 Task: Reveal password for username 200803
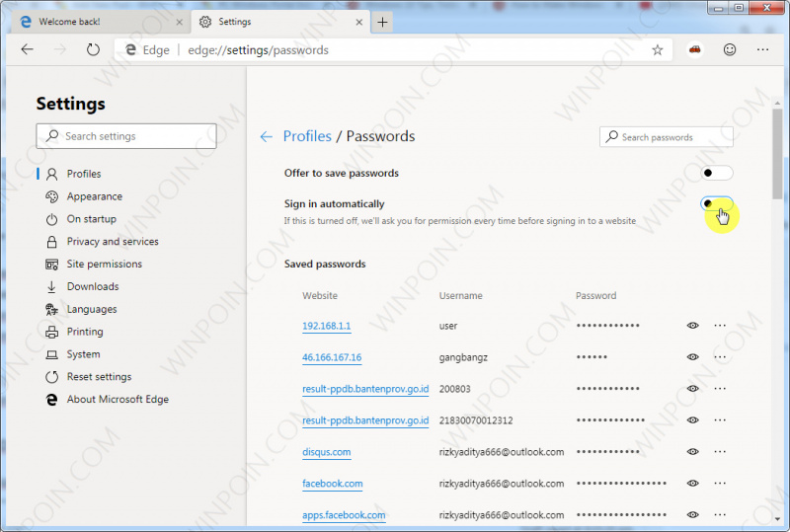click(693, 389)
